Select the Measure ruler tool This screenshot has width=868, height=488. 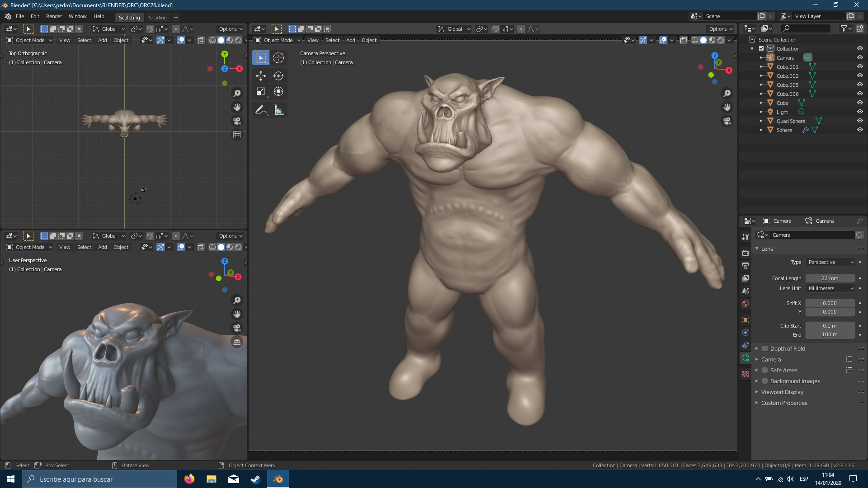[x=278, y=110]
